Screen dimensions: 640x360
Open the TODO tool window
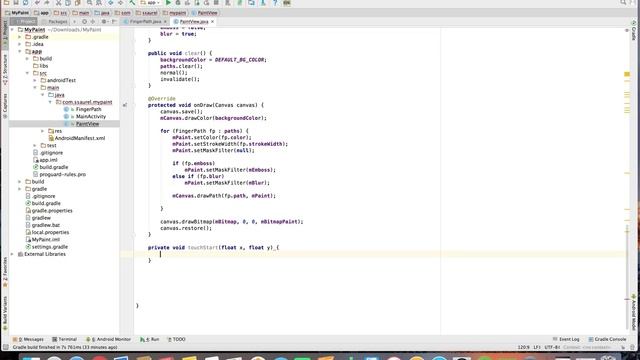tap(176, 339)
